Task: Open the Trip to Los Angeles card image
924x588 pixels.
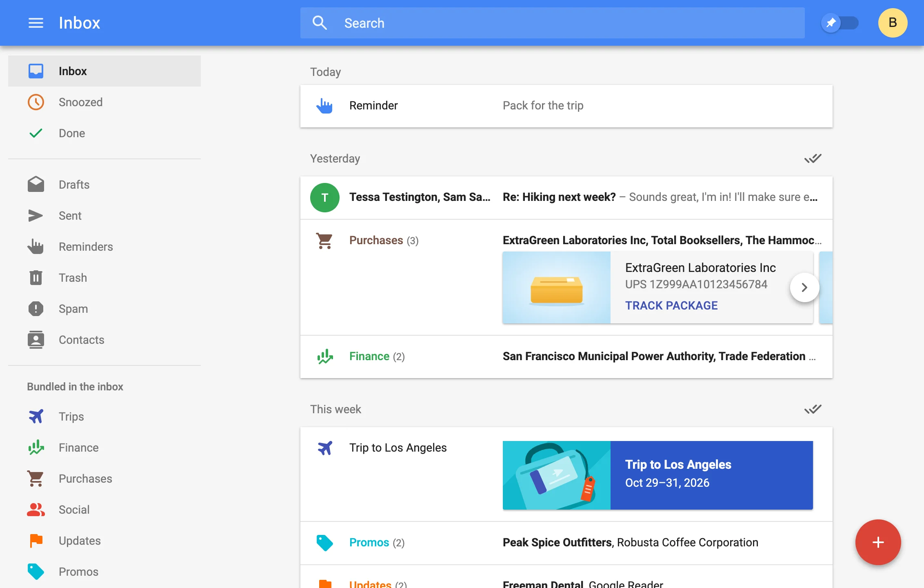Action: pyautogui.click(x=556, y=475)
